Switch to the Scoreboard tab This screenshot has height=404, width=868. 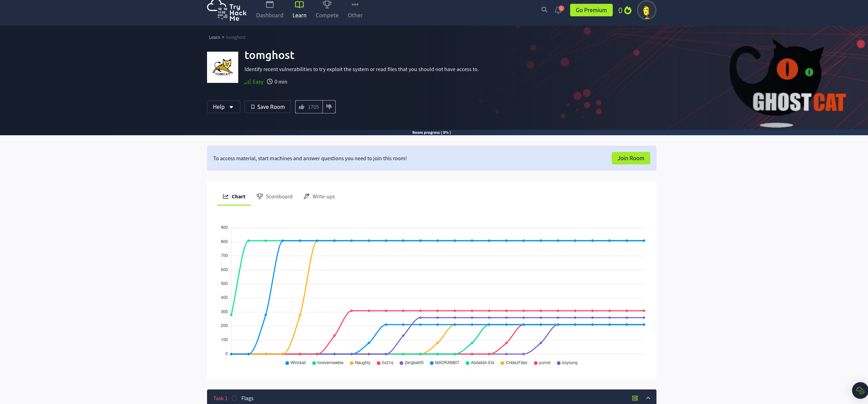(x=275, y=196)
